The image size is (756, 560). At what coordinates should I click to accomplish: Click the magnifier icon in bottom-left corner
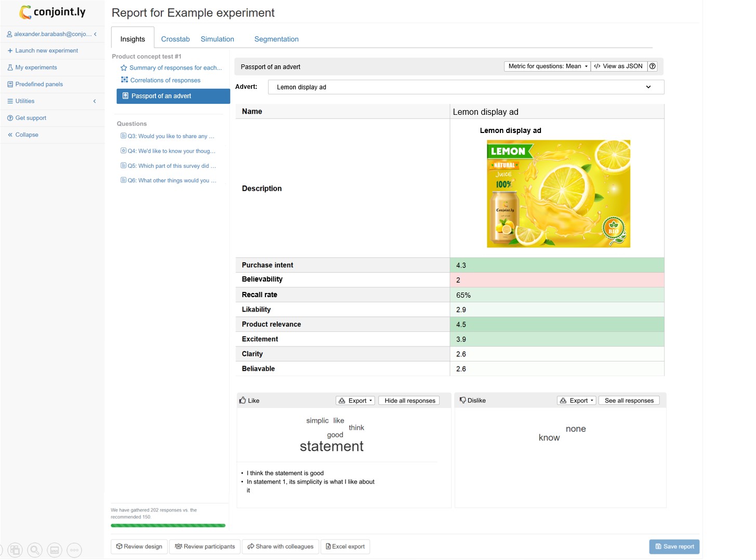point(35,550)
